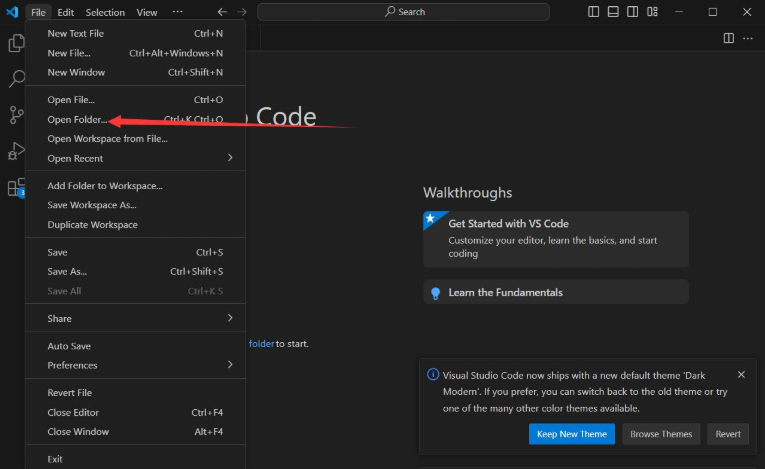Expand the Share submenu

click(135, 318)
